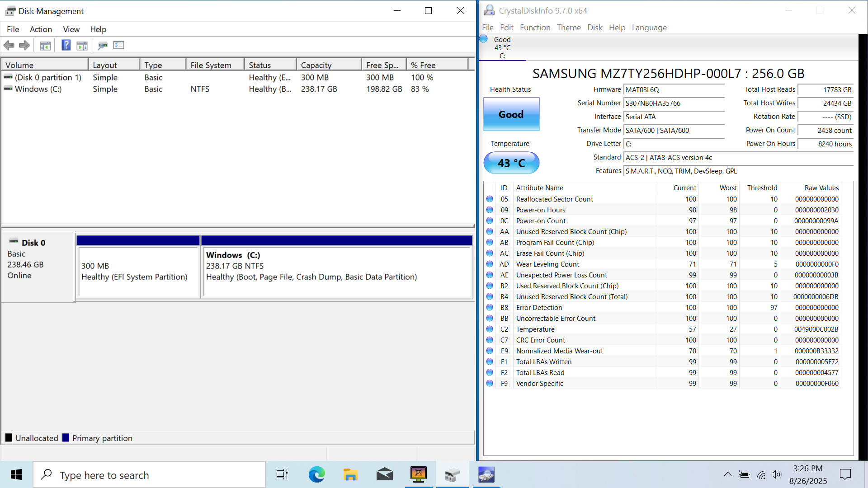Image resolution: width=868 pixels, height=488 pixels.
Task: Click the Good health status button
Action: pyautogui.click(x=511, y=114)
